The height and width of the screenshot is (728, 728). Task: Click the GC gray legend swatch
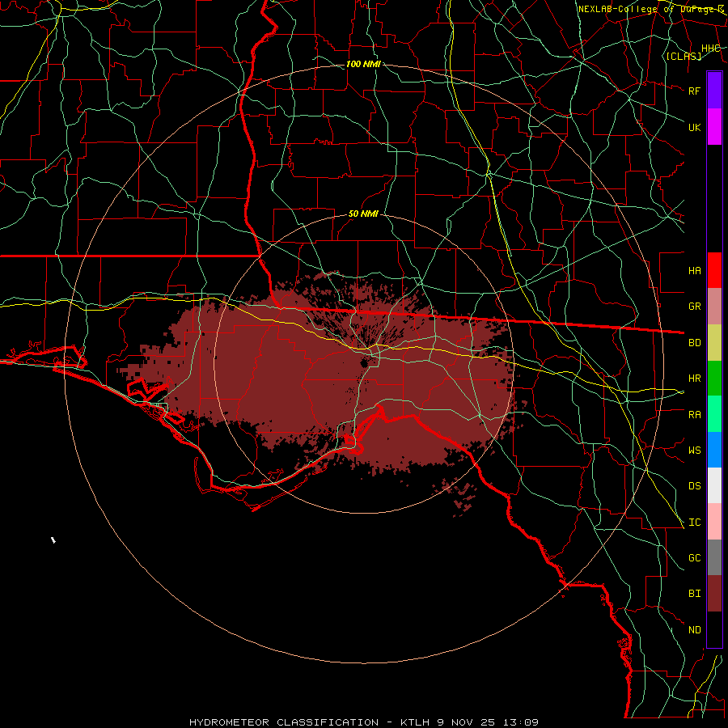(x=714, y=557)
